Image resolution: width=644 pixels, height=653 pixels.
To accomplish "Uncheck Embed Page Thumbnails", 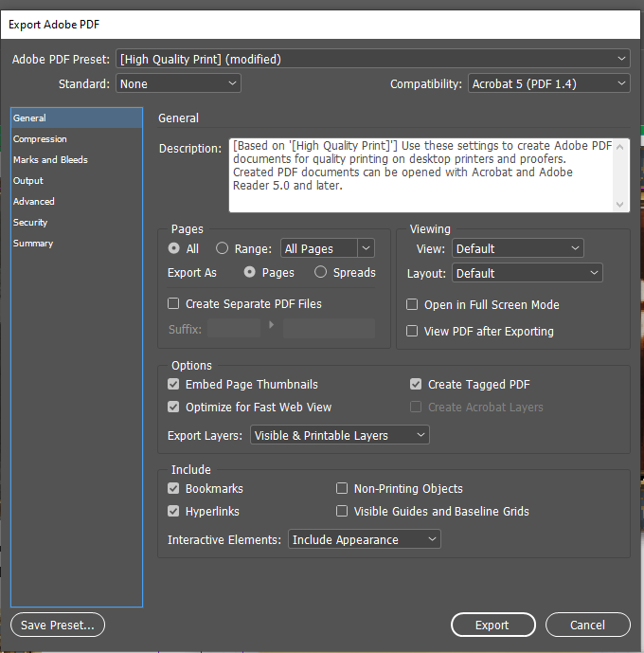I will [173, 385].
